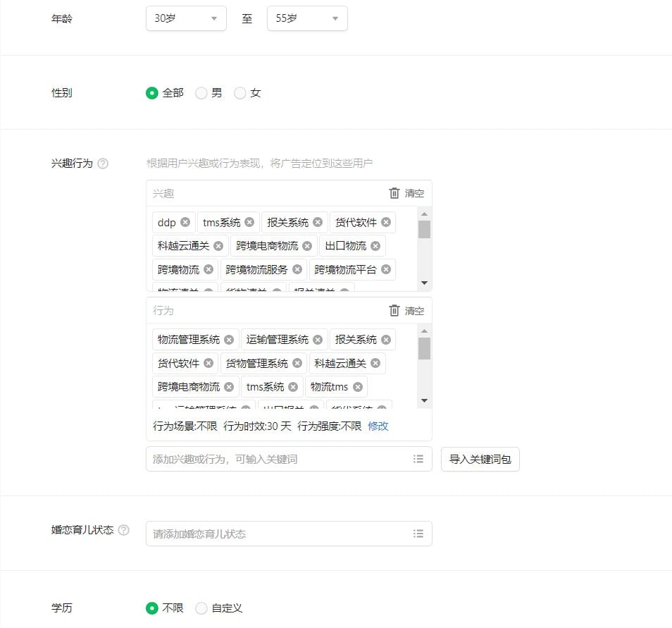This screenshot has width=672, height=628.
Task: Click 导入关键词包 button
Action: tap(480, 459)
